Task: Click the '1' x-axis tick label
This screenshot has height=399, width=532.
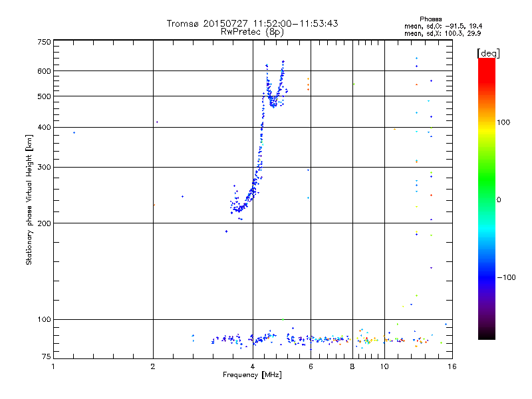Action: pos(53,366)
